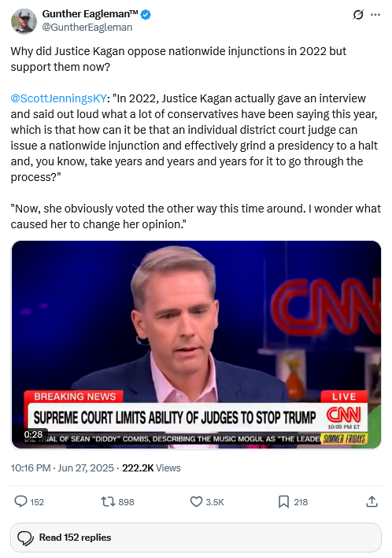Click Gunther Eagleman's profile avatar
Image resolution: width=392 pixels, height=558 pixels.
coord(24,21)
